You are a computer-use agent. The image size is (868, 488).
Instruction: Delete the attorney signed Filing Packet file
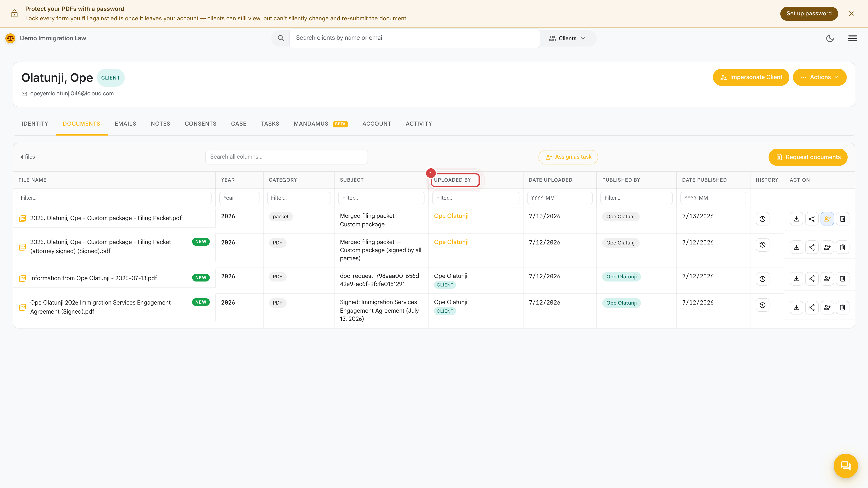point(843,247)
